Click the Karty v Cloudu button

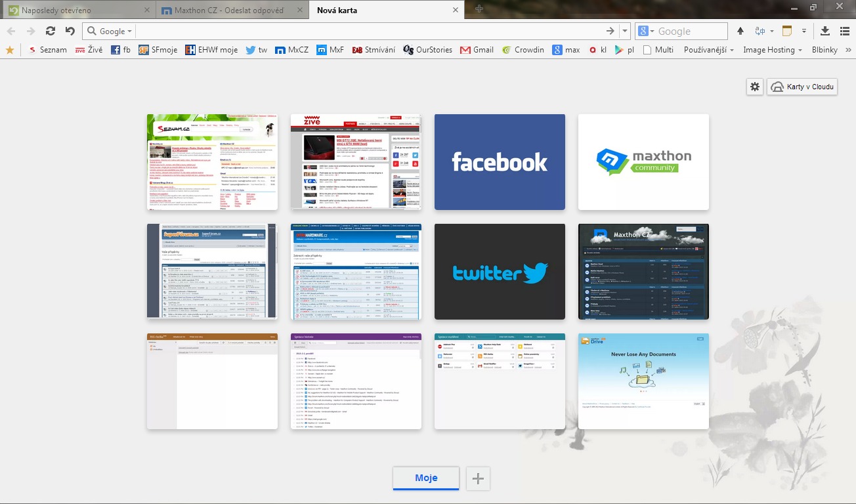click(x=802, y=87)
